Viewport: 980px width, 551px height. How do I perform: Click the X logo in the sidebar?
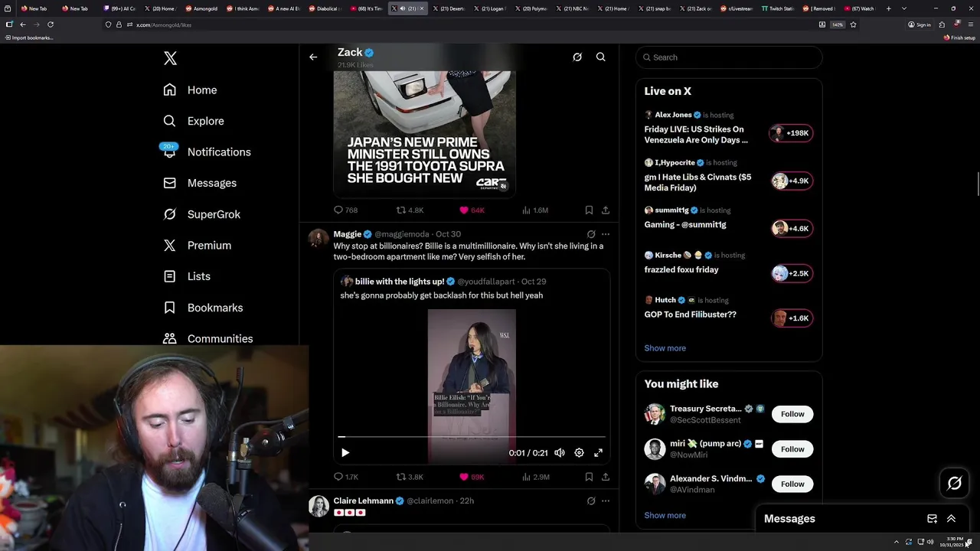pyautogui.click(x=170, y=58)
